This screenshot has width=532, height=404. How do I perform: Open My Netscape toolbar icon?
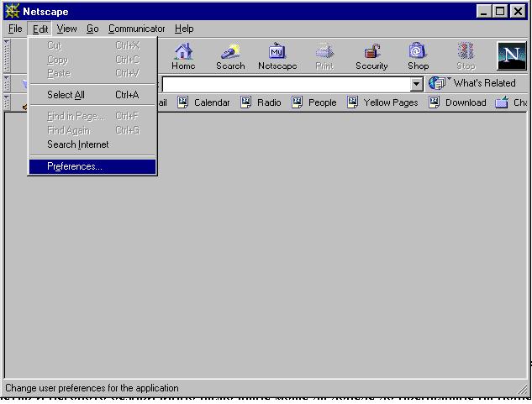(277, 51)
